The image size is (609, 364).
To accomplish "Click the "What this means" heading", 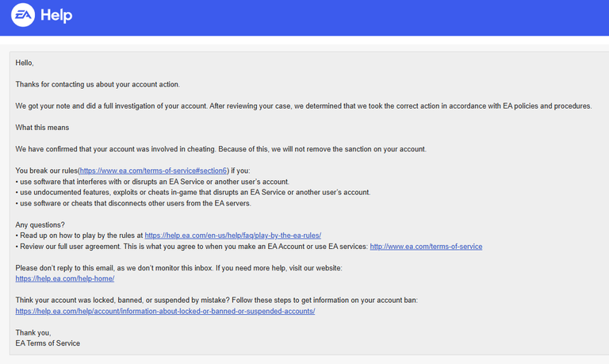I will [41, 128].
